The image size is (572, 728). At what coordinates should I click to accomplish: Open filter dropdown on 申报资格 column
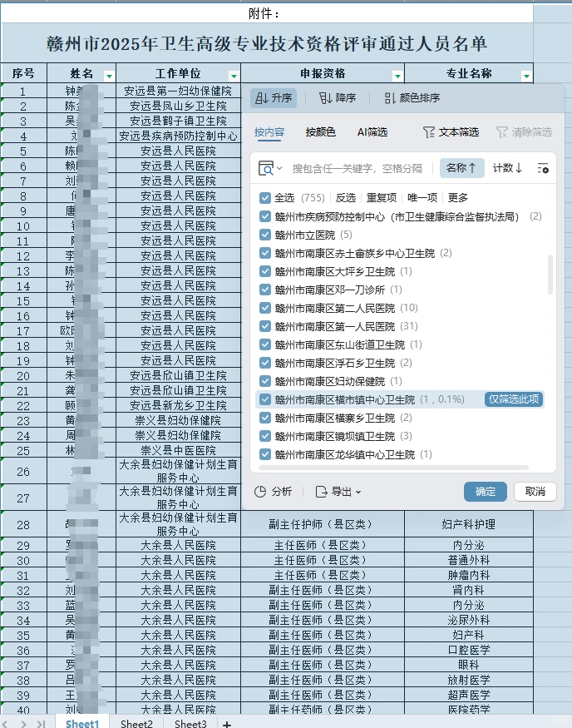tap(397, 76)
